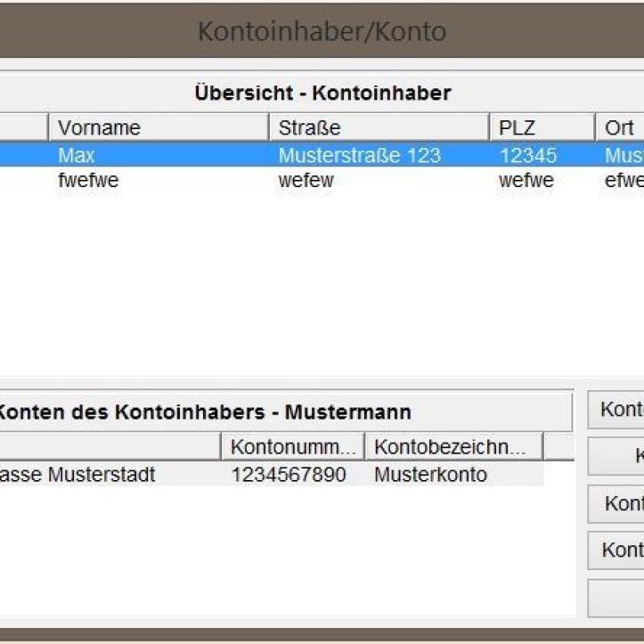Select the account number 1234567890
The height and width of the screenshot is (644, 644).
289,475
